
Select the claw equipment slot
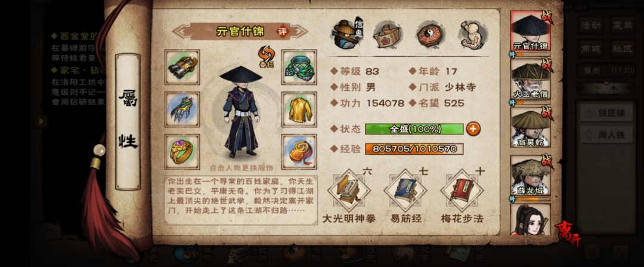pyautogui.click(x=182, y=109)
